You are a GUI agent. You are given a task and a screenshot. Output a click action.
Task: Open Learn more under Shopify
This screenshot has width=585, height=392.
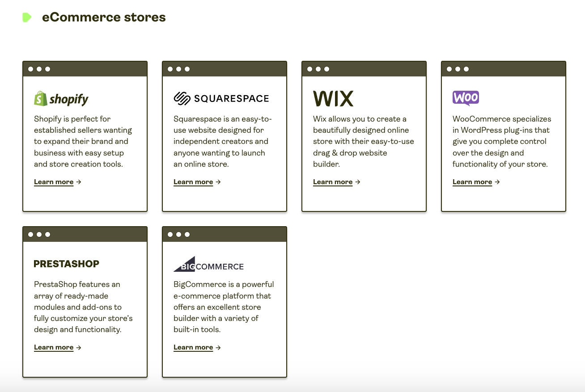54,182
